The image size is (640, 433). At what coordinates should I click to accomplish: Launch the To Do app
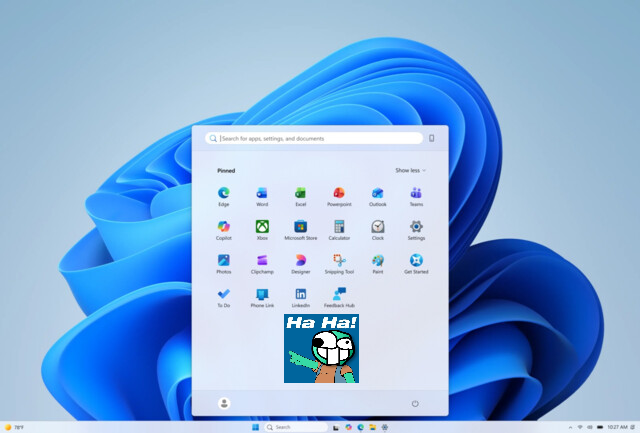coord(224,298)
